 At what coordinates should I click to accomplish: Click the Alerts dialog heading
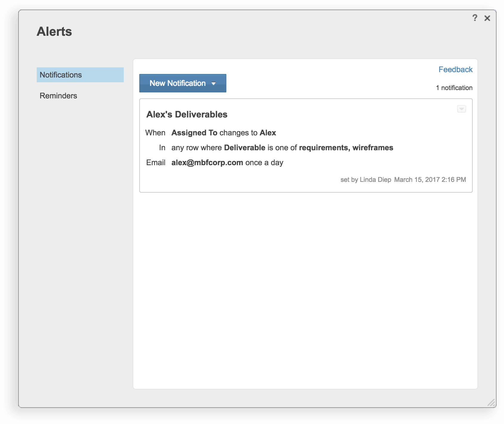pos(54,32)
